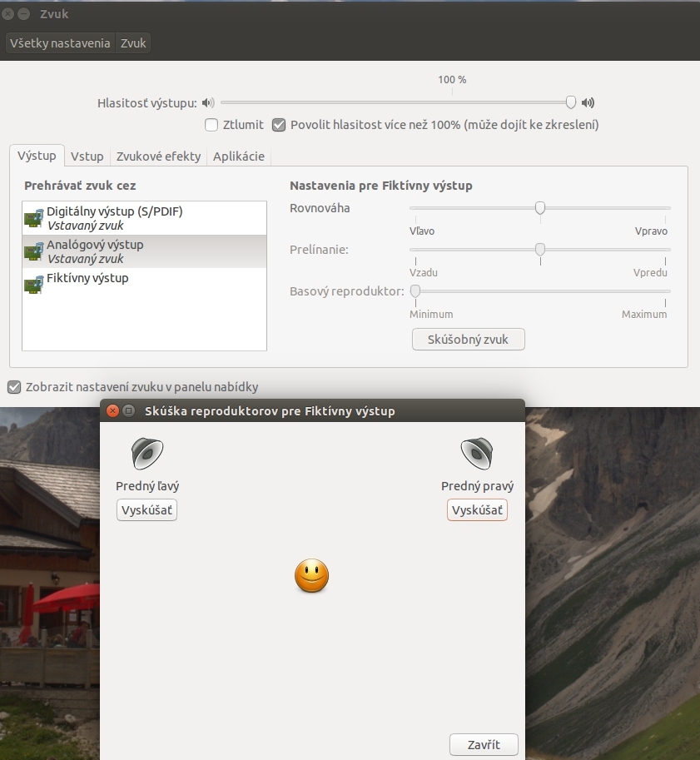Viewport: 700px width, 760px height.
Task: Toggle the Ztlumit mute checkbox
Action: coord(211,125)
